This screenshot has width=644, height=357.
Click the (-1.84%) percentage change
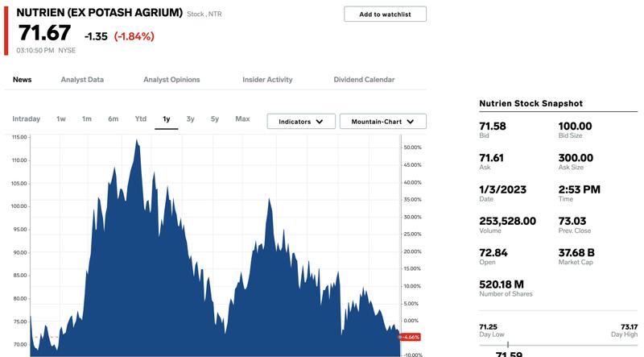pyautogui.click(x=134, y=36)
